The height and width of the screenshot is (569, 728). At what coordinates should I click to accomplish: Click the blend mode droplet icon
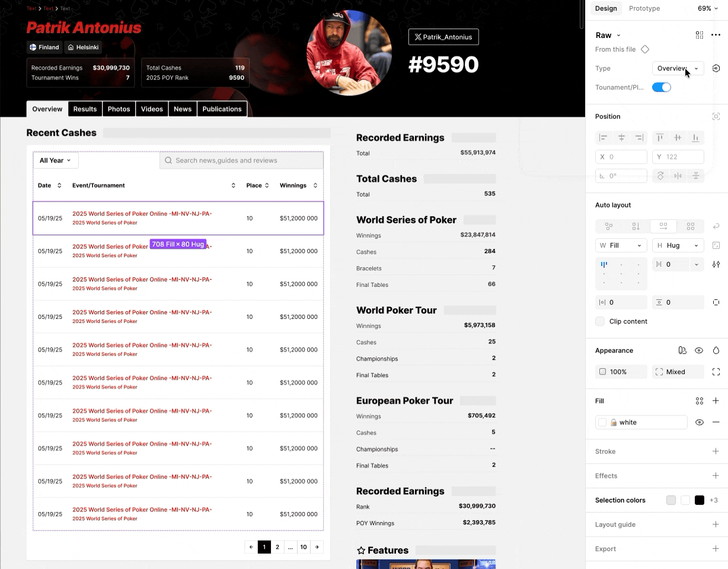(x=716, y=350)
